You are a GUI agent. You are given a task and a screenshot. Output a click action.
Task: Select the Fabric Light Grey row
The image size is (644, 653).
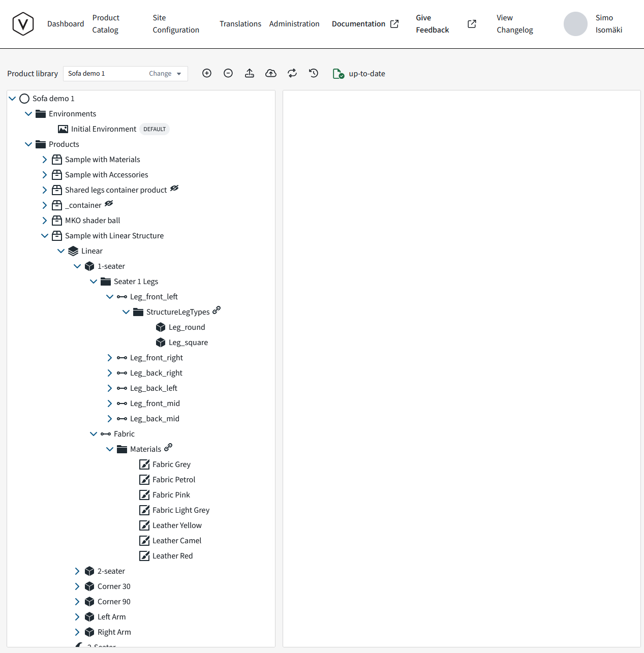tap(181, 510)
